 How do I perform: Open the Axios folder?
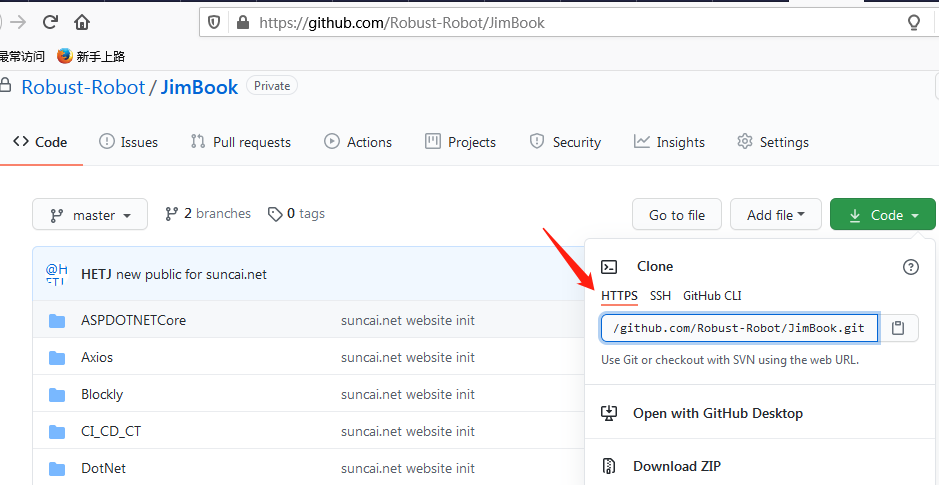(x=97, y=357)
